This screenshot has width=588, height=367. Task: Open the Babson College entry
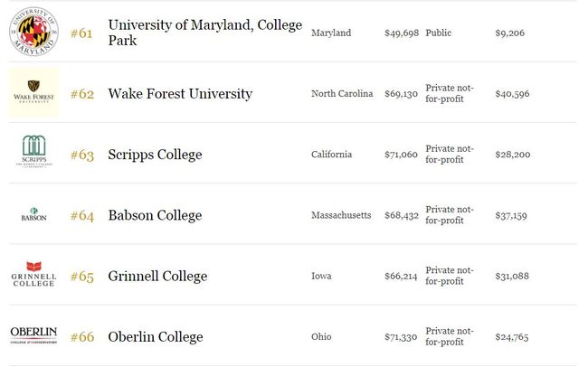click(x=155, y=215)
